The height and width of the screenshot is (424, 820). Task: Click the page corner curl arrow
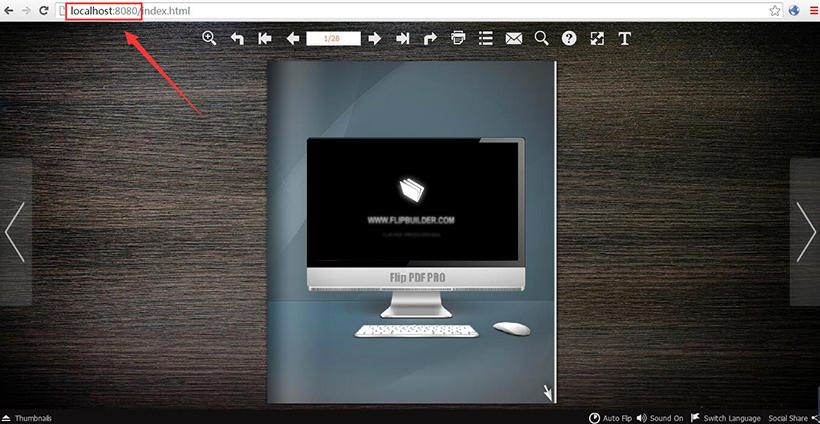click(547, 392)
